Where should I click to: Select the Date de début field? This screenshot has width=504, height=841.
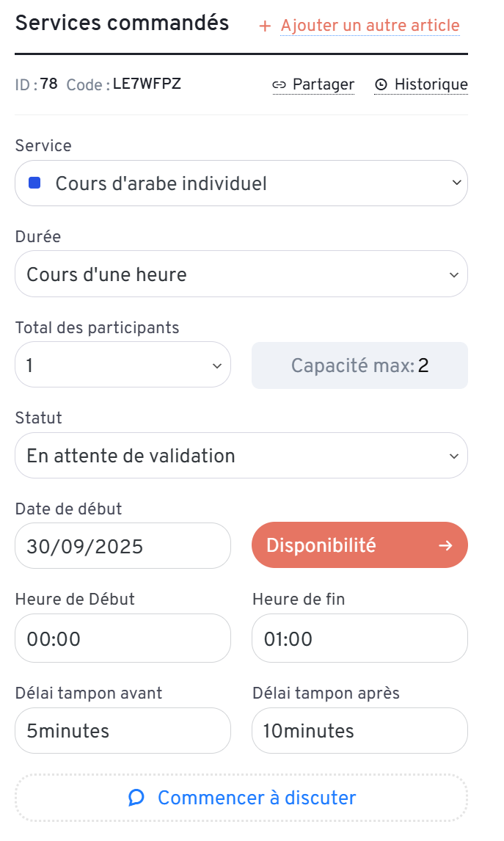[x=123, y=546]
